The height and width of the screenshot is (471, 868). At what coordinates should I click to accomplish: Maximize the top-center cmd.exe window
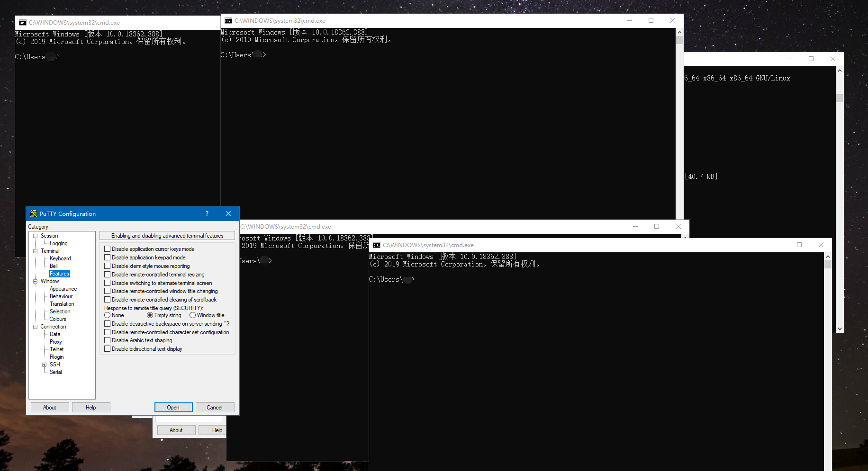[651, 20]
